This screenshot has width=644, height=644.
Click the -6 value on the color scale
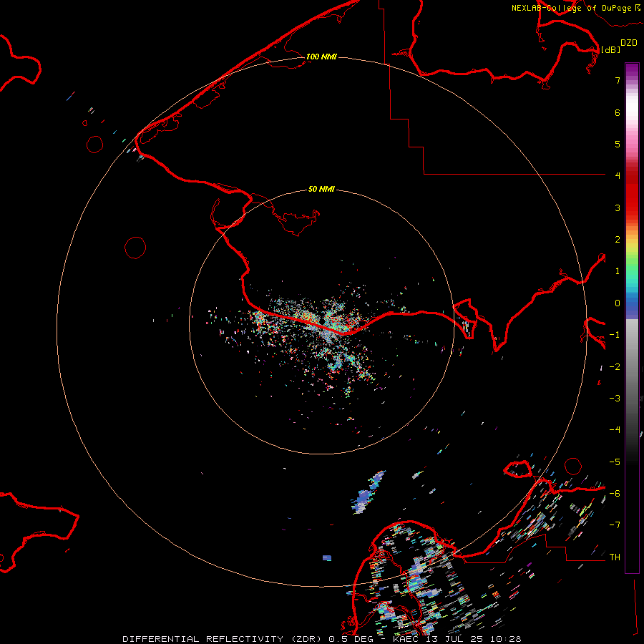coord(615,494)
